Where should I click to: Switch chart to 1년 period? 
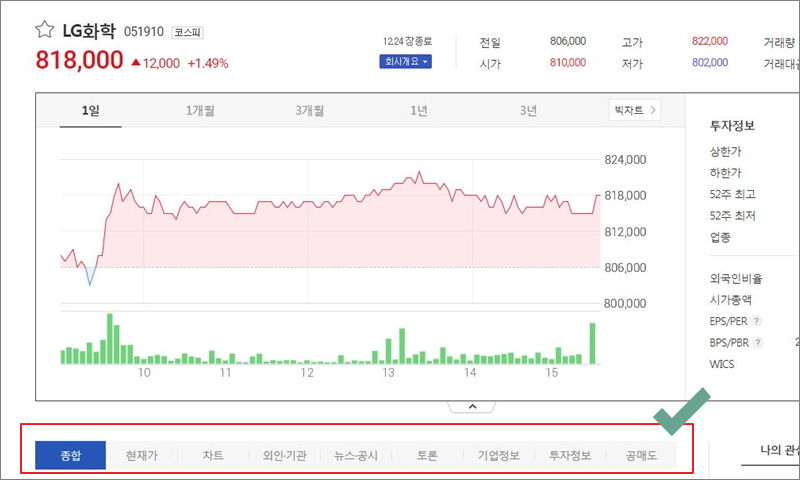click(419, 110)
